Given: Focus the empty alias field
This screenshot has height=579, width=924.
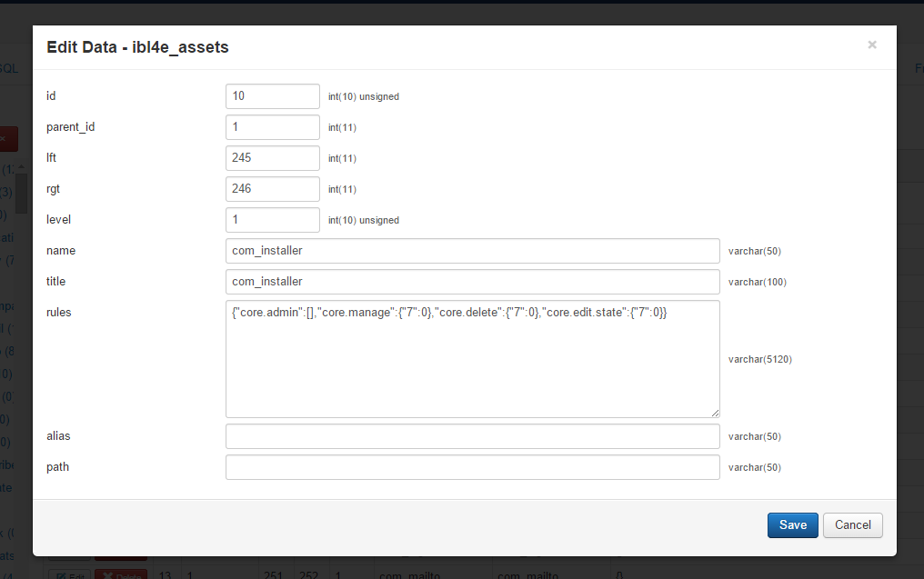Looking at the screenshot, I should click(473, 436).
